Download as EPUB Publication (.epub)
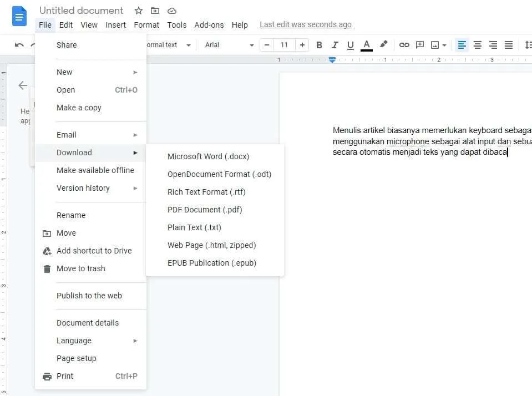 coord(215,263)
